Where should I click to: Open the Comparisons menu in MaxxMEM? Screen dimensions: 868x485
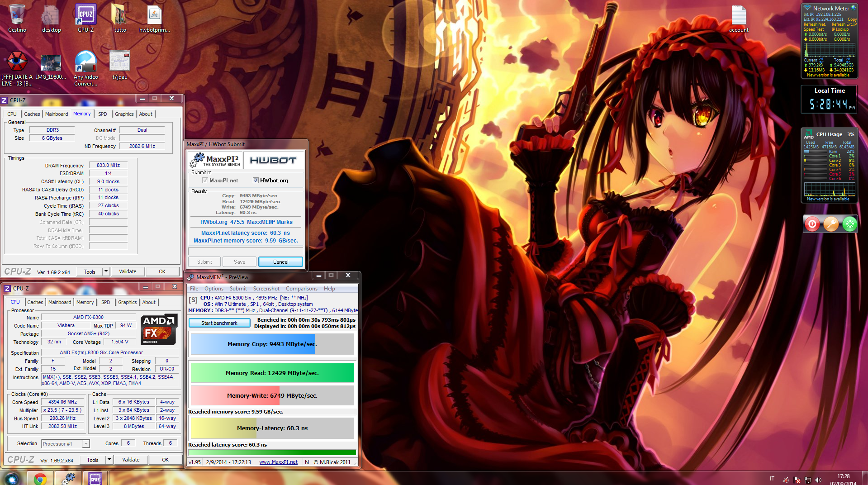tap(301, 289)
